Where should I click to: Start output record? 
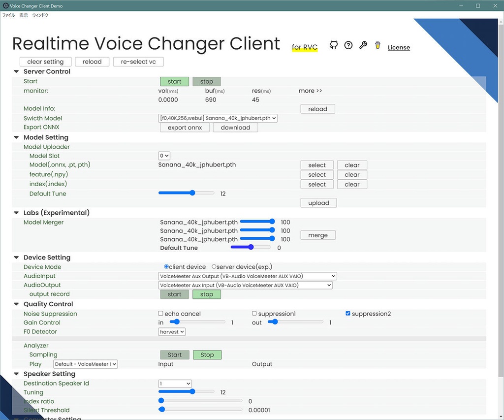pyautogui.click(x=175, y=294)
